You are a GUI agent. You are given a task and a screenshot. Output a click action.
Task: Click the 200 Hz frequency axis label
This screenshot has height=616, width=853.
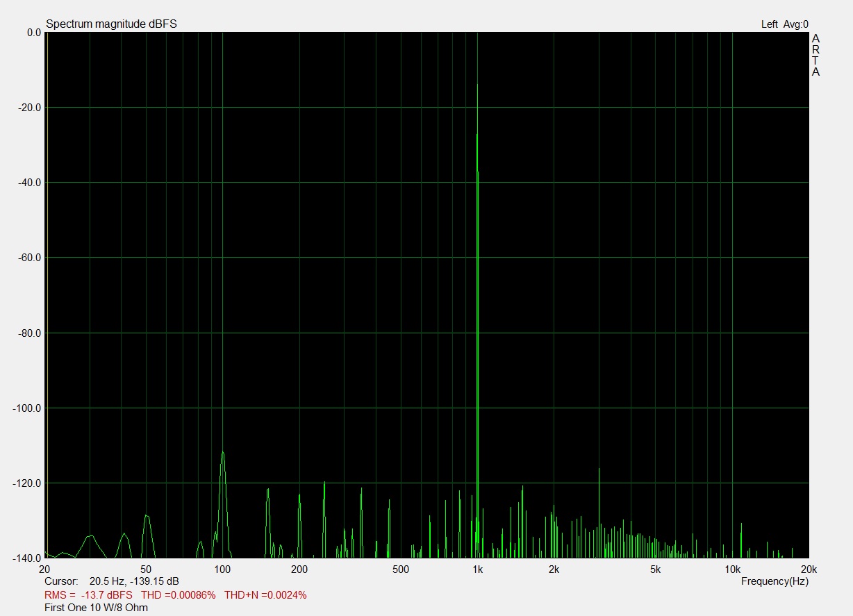point(299,569)
